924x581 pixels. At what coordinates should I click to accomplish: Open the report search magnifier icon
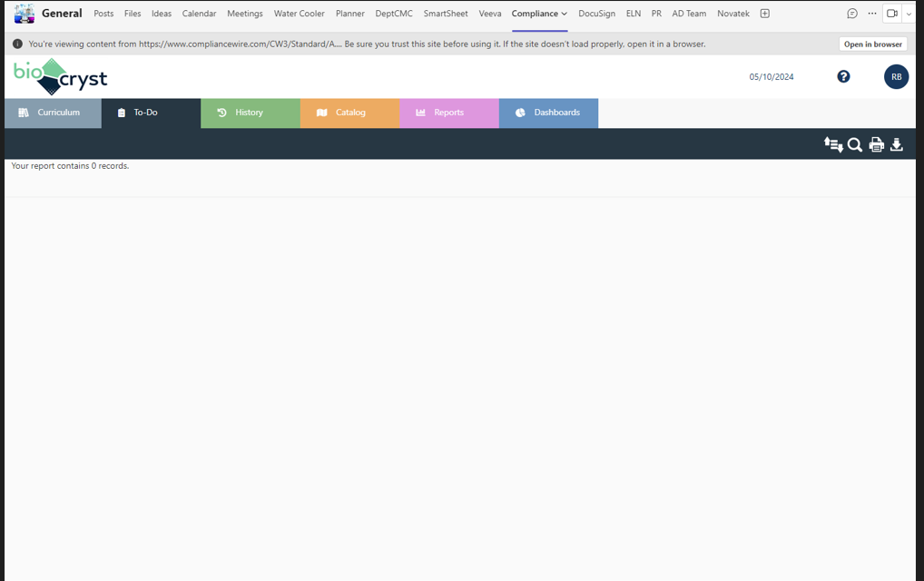pyautogui.click(x=854, y=144)
